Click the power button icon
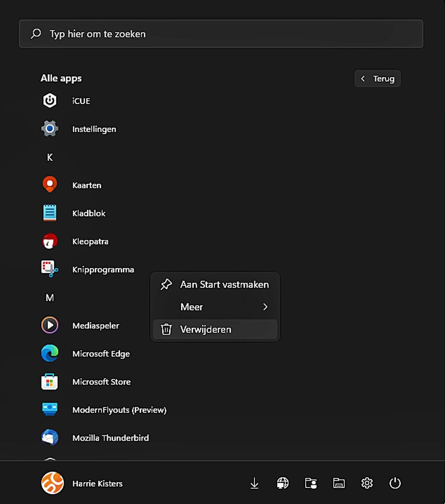This screenshot has height=504, width=445. pyautogui.click(x=395, y=483)
